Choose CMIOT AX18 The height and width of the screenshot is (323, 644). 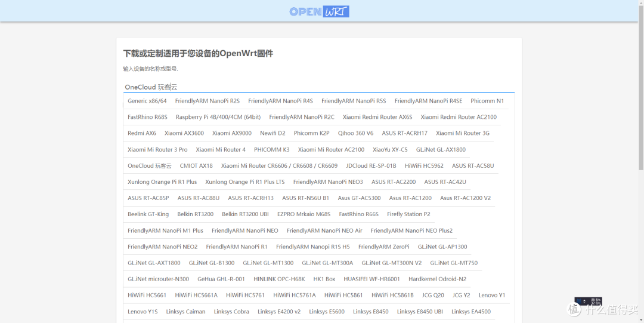point(196,166)
